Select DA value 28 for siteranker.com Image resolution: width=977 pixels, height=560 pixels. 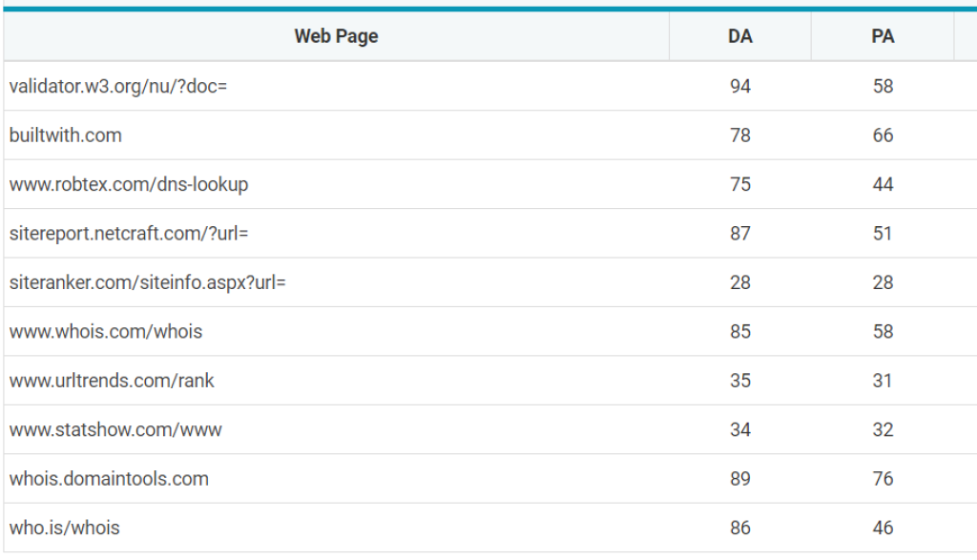coord(739,282)
